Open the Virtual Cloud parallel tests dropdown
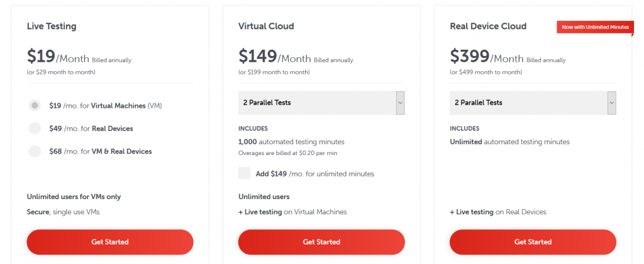 (x=321, y=103)
